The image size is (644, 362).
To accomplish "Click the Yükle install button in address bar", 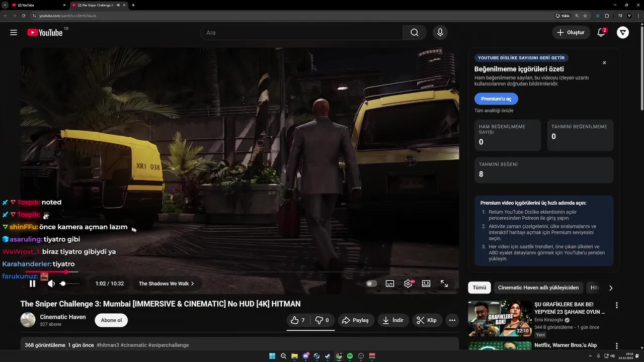I will [562, 16].
